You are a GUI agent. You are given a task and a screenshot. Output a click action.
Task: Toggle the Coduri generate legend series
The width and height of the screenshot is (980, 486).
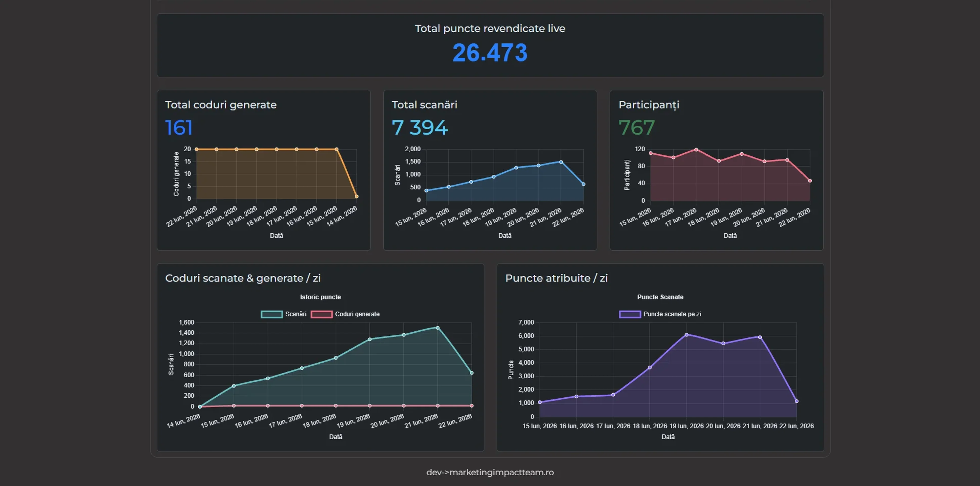click(345, 314)
